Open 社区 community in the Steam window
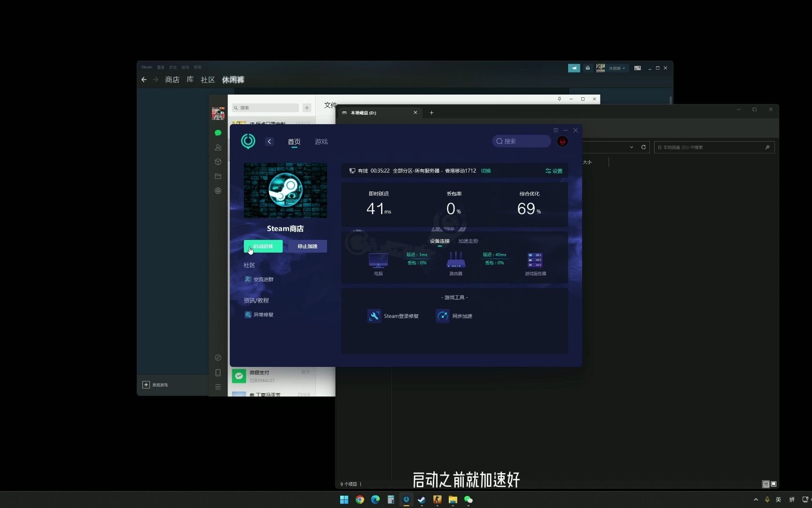The width and height of the screenshot is (812, 508). point(208,80)
